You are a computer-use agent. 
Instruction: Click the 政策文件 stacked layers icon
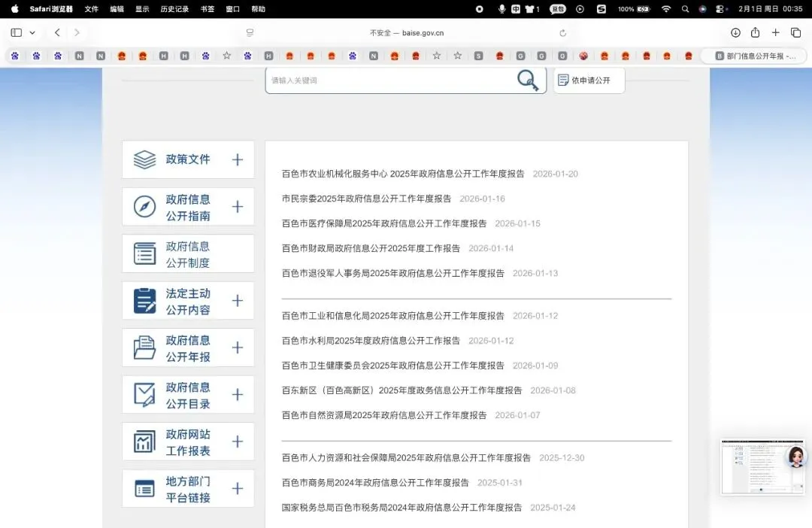[144, 159]
